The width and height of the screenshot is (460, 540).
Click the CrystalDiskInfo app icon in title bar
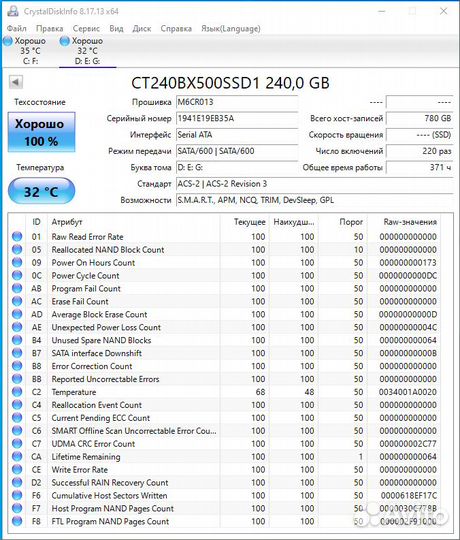point(13,11)
